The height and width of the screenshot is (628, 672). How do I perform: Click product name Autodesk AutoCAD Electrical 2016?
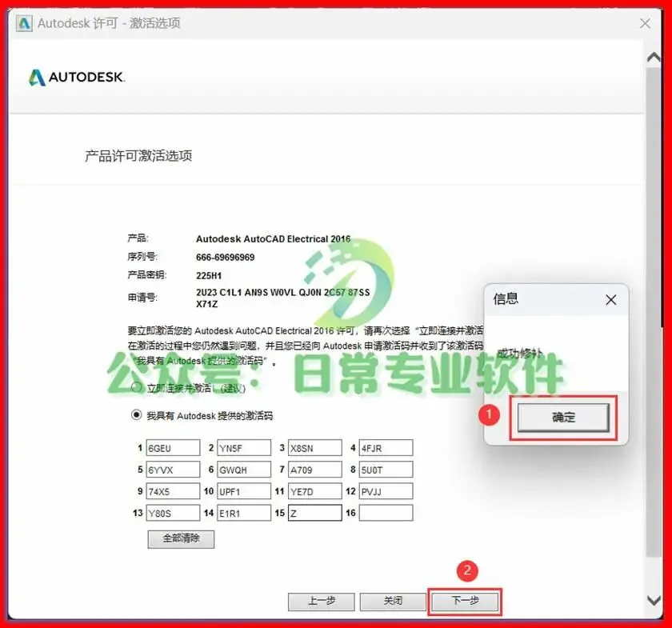273,238
